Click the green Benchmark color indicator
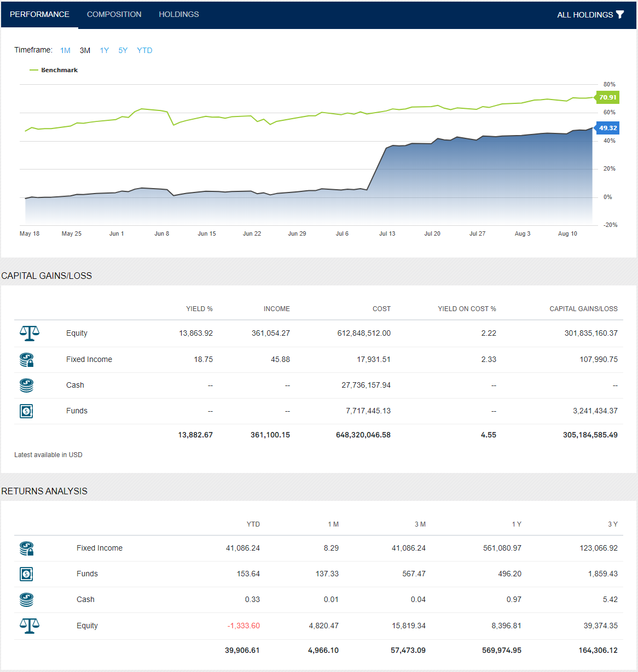This screenshot has height=672, width=638. coord(34,70)
